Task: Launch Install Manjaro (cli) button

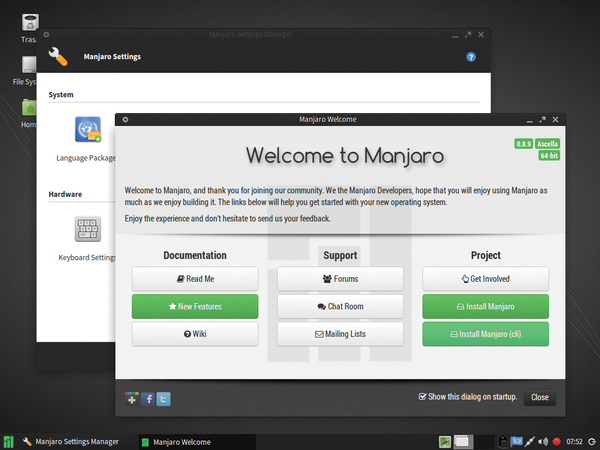Action: coord(486,334)
